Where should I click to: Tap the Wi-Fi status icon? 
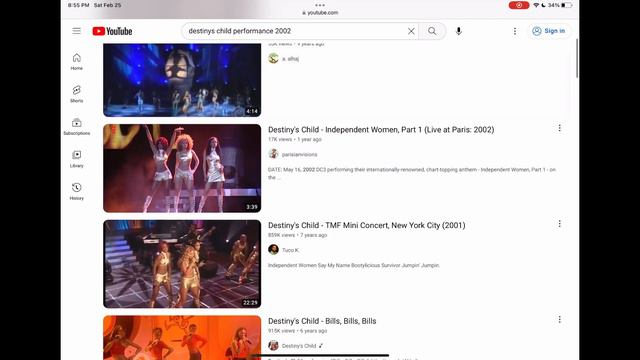[x=536, y=5]
